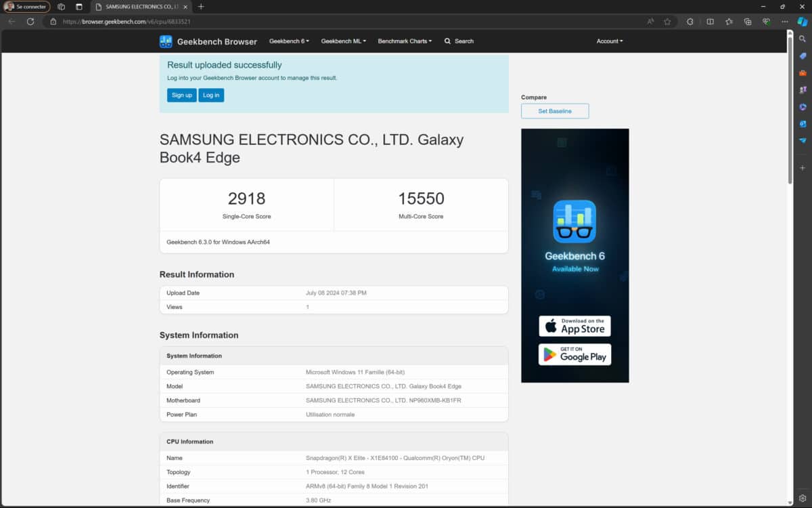
Task: Click the Log in button
Action: click(x=211, y=96)
